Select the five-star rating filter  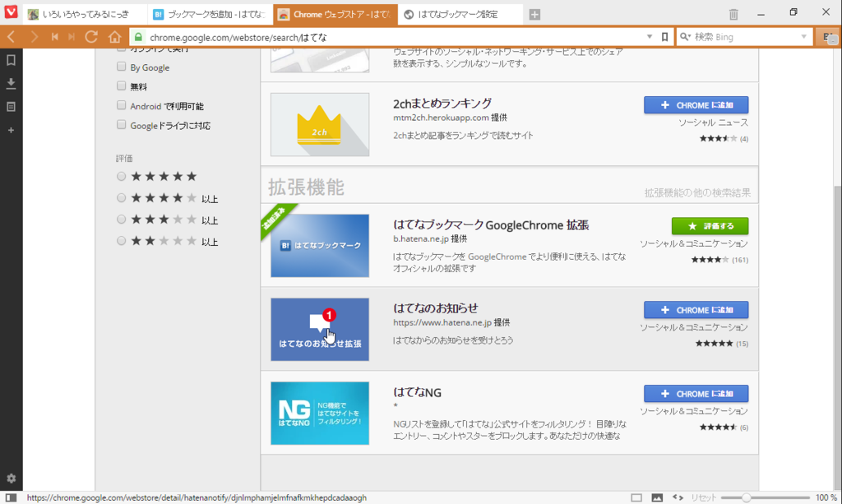(x=122, y=176)
